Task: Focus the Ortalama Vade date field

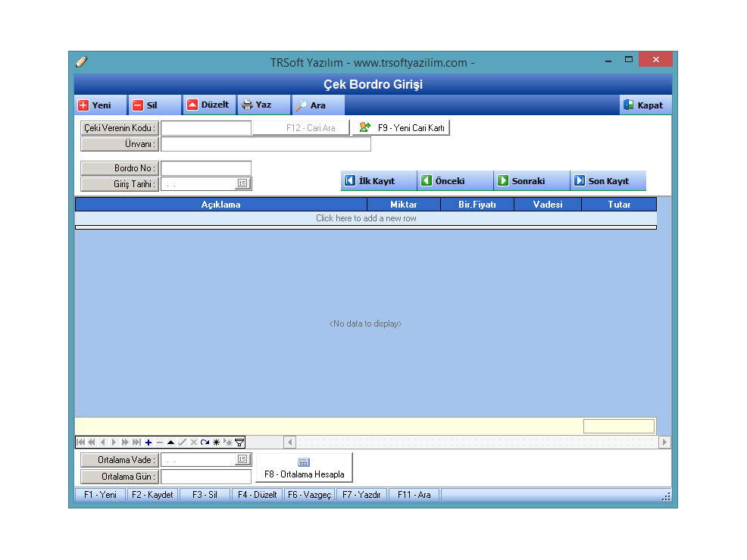Action: click(x=199, y=460)
